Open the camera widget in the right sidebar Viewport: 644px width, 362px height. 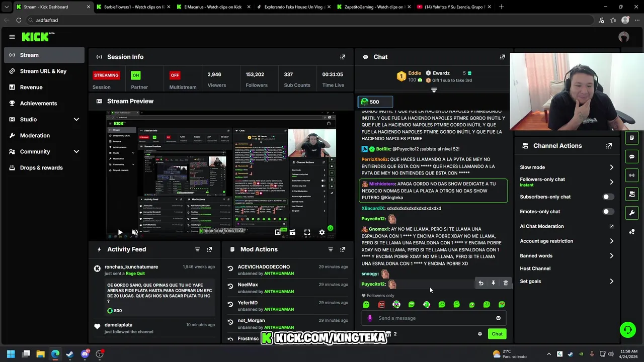point(632,194)
